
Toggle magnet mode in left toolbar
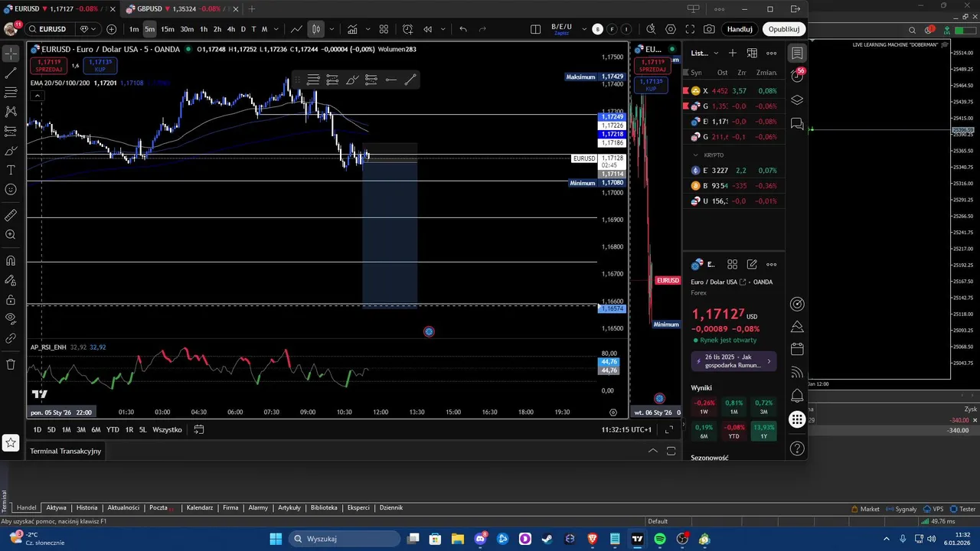pyautogui.click(x=11, y=261)
